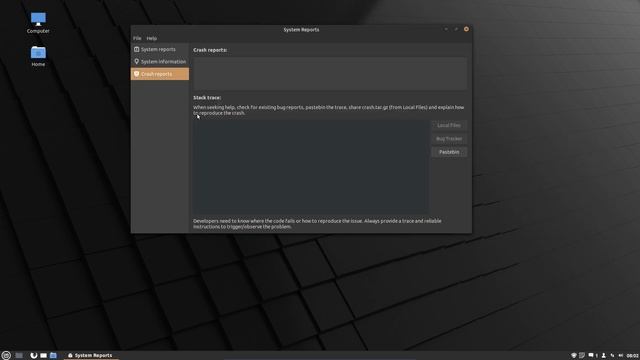
Task: Open the volume tray icon
Action: pyautogui.click(x=621, y=356)
